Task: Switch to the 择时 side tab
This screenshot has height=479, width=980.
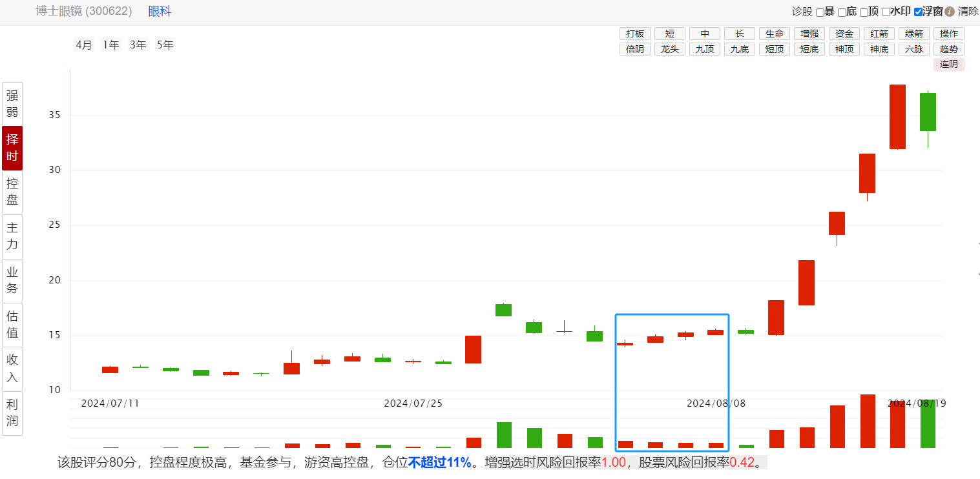Action: (x=12, y=148)
